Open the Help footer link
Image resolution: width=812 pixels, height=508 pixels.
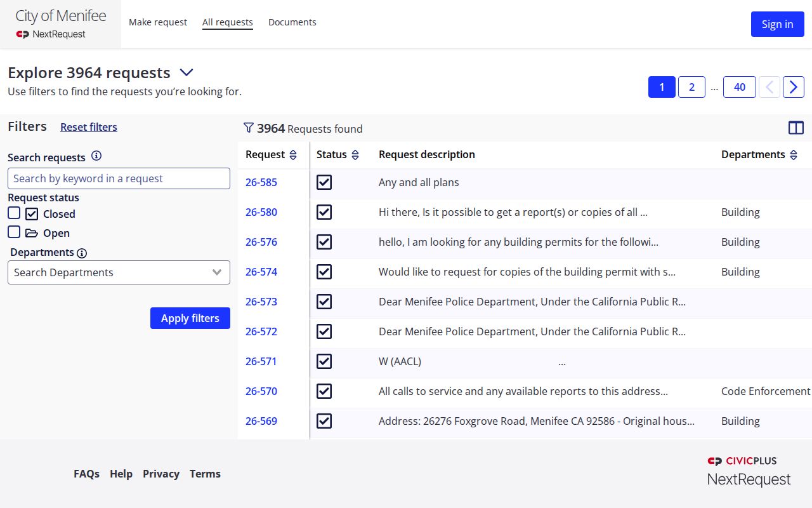pos(121,474)
